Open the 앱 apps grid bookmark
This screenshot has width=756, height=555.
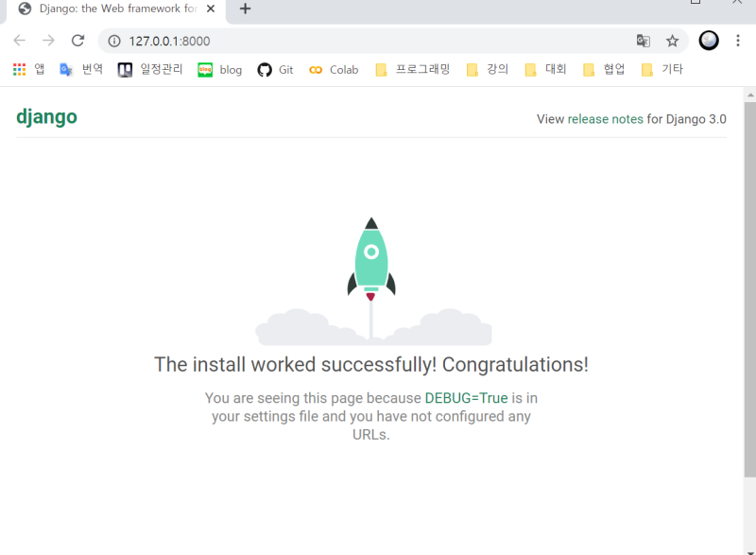pyautogui.click(x=28, y=69)
